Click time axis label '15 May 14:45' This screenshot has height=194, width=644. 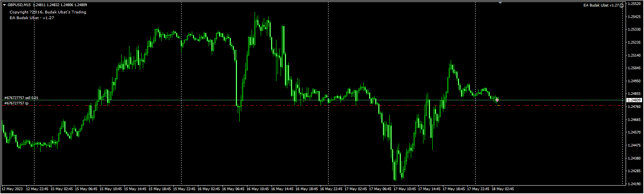[135, 189]
